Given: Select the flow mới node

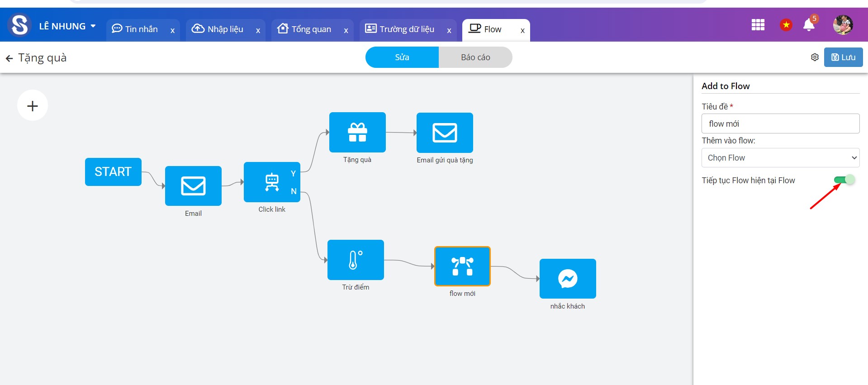Looking at the screenshot, I should (462, 266).
